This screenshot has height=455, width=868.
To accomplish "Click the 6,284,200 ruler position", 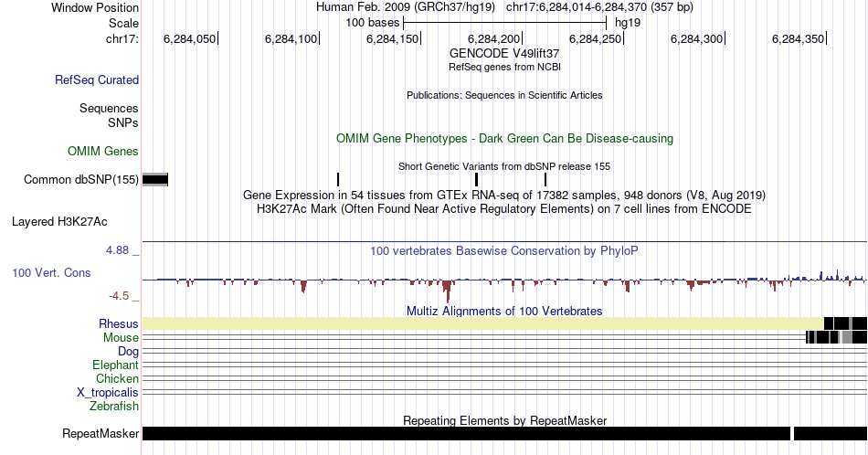I will point(494,38).
